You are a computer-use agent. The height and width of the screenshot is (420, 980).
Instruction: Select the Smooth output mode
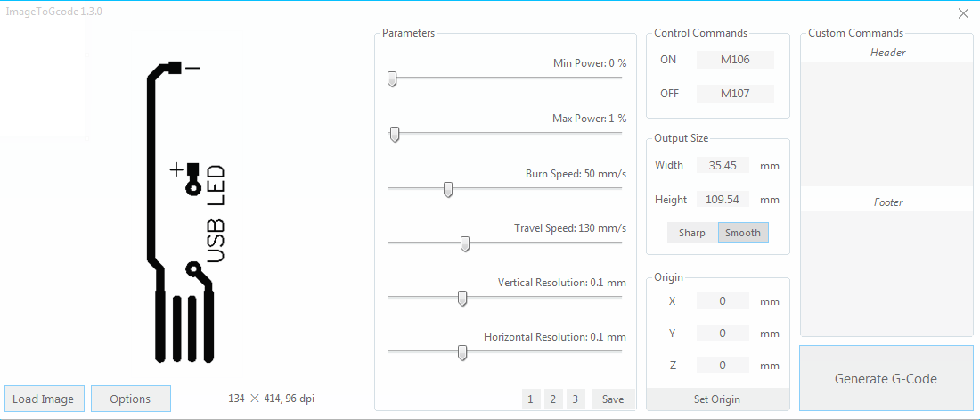743,233
